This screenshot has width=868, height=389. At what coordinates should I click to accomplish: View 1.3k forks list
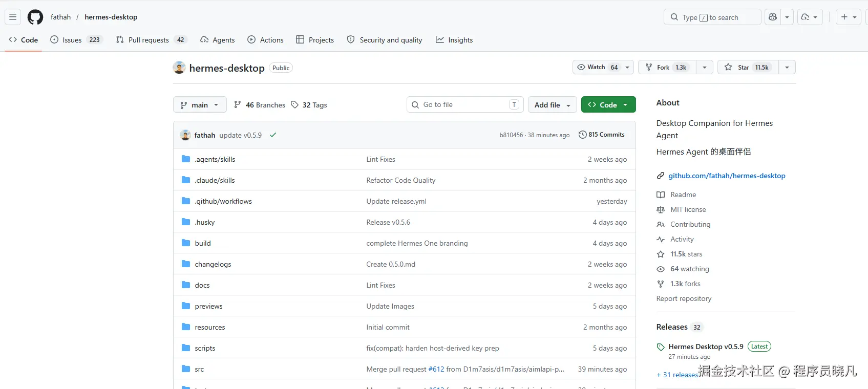coord(685,284)
